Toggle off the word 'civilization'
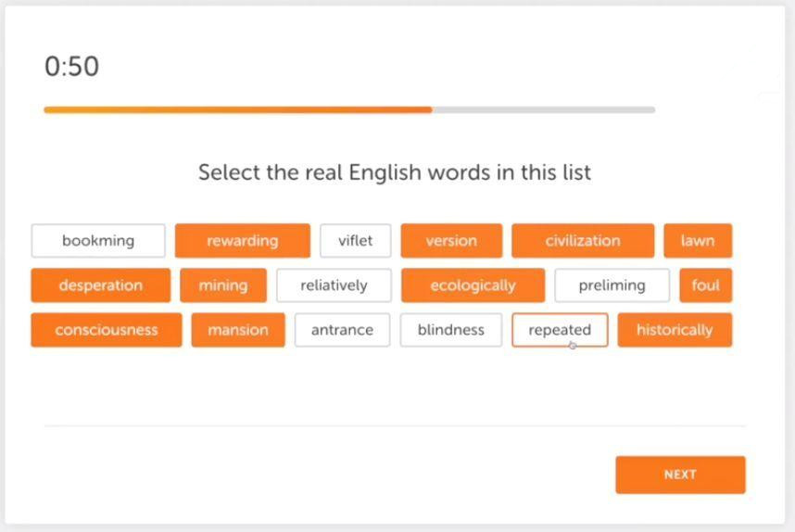This screenshot has width=795, height=532. 582,241
